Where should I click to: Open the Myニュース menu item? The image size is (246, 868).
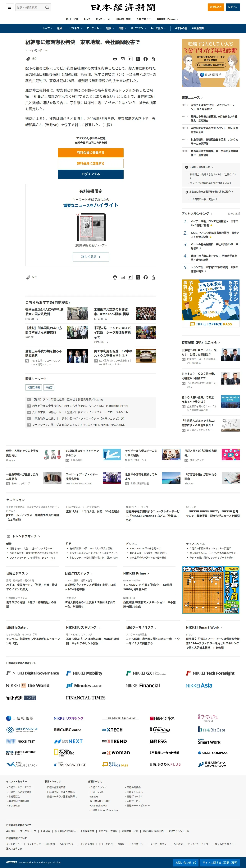click(x=103, y=19)
